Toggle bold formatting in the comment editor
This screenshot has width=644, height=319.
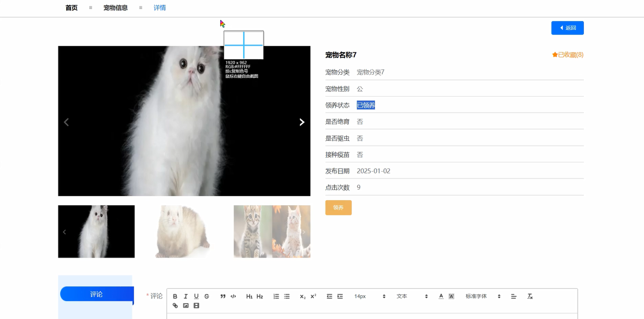[x=175, y=296]
